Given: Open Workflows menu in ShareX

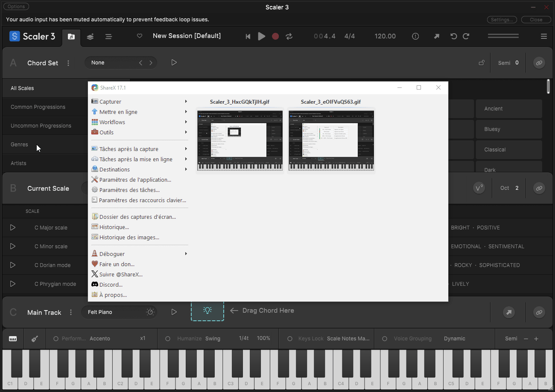Looking at the screenshot, I should click(x=140, y=122).
